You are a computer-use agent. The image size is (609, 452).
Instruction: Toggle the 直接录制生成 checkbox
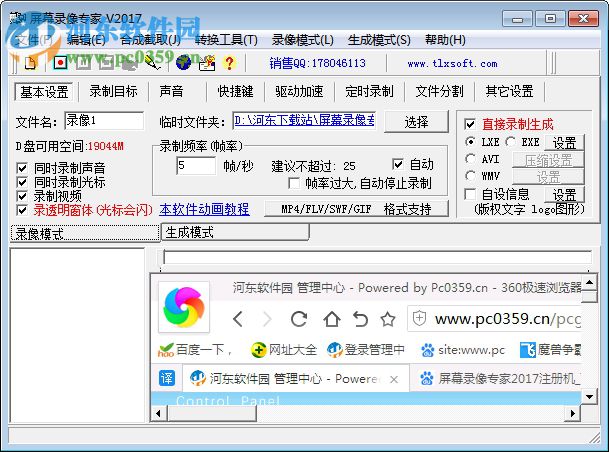(x=470, y=124)
